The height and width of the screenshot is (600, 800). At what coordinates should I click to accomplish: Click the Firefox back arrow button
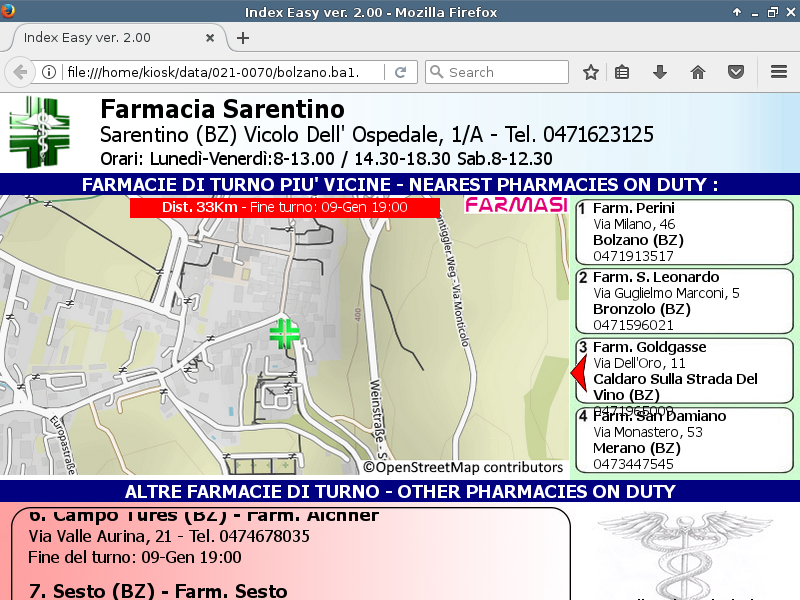coord(20,72)
